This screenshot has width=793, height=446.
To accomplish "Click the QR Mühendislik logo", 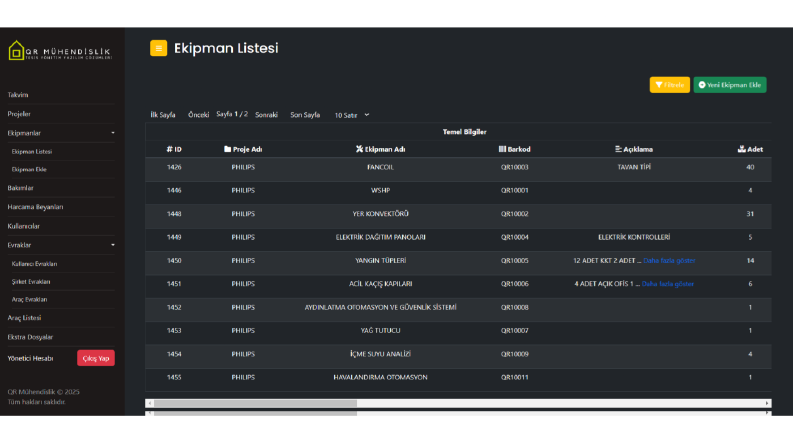I will pos(60,51).
